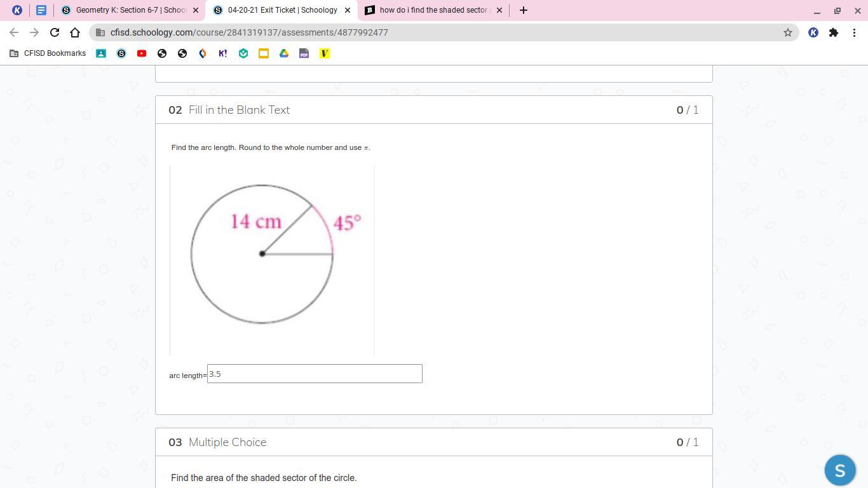This screenshot has height=488, width=868.
Task: Go to the browser home page
Action: (x=75, y=32)
